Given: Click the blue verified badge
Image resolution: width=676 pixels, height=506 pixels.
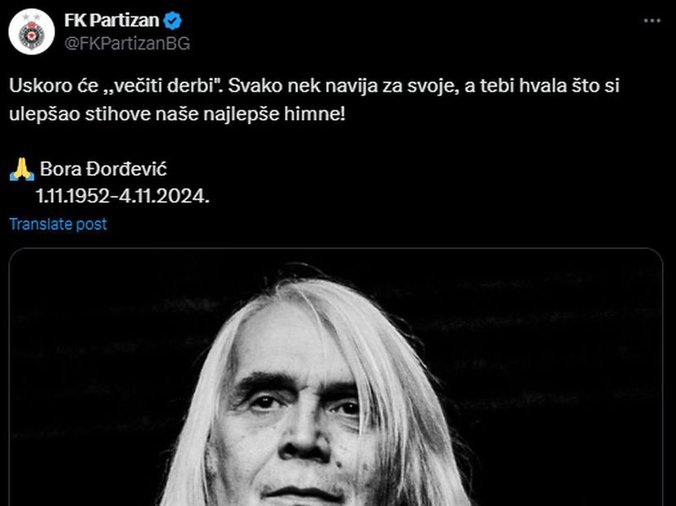Looking at the screenshot, I should tap(173, 20).
